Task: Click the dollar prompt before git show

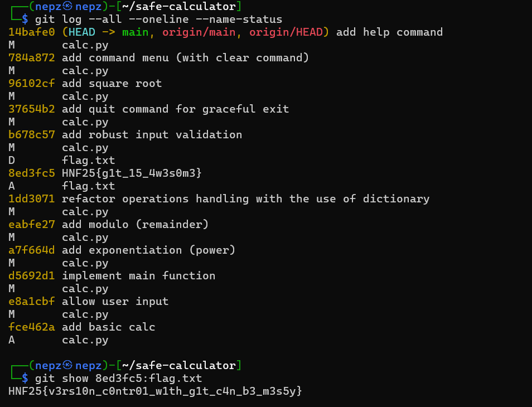Action: pos(25,379)
